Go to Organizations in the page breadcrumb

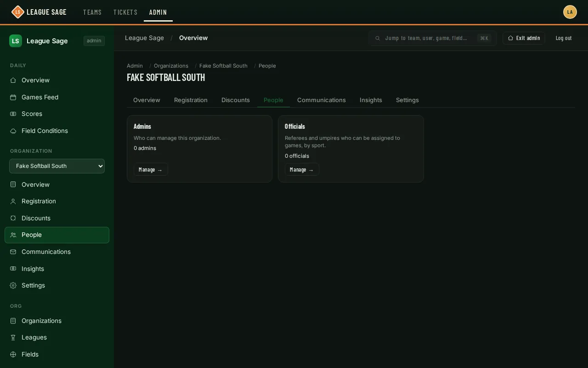coord(171,66)
